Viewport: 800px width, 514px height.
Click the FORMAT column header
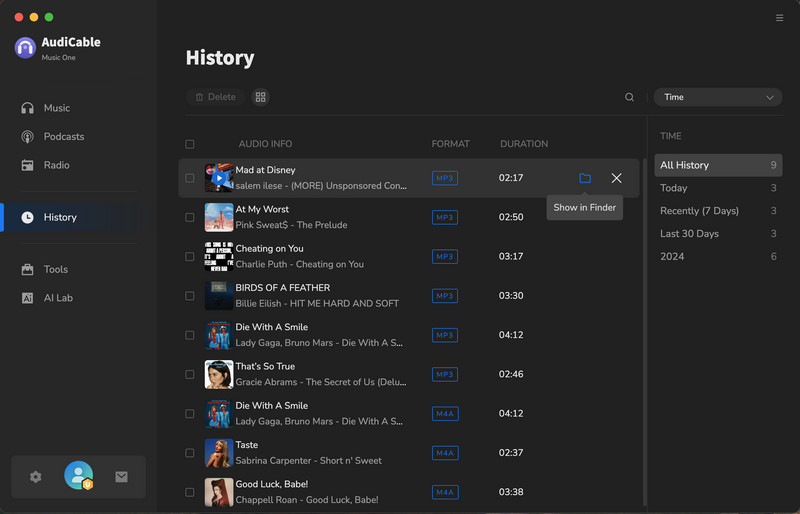click(x=451, y=144)
